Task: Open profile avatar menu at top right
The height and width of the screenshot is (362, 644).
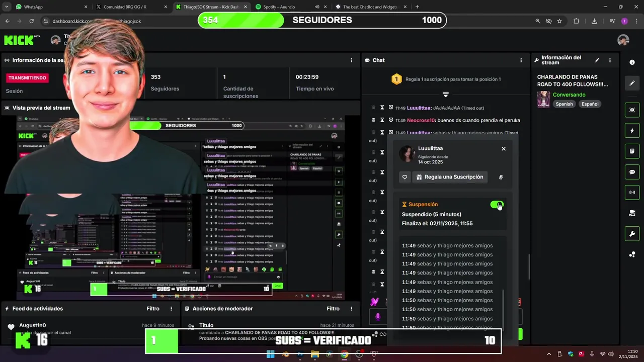Action: point(623,40)
